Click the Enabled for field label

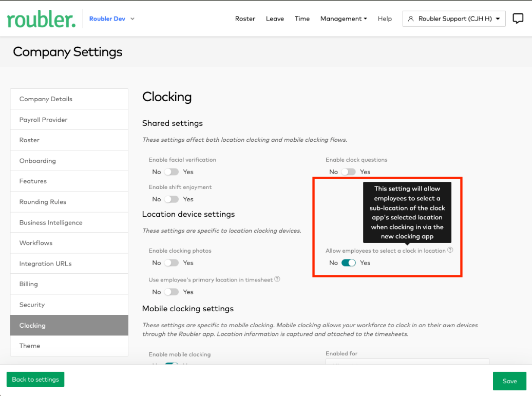point(341,353)
